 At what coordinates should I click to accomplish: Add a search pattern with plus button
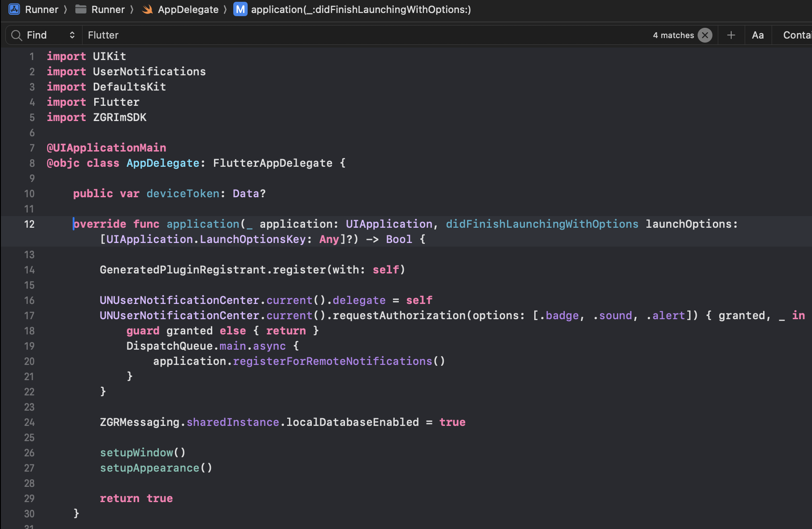point(731,35)
